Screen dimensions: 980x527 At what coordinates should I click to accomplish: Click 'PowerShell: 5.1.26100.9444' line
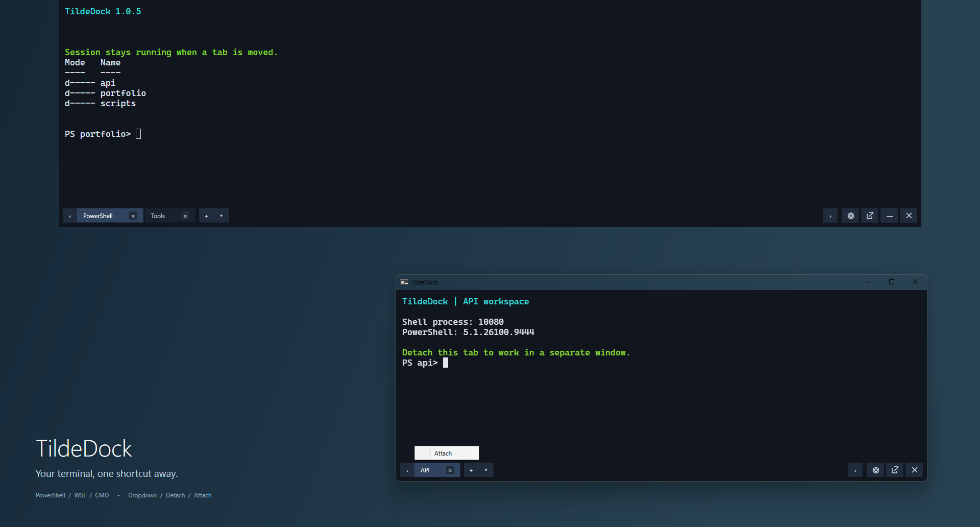(468, 332)
